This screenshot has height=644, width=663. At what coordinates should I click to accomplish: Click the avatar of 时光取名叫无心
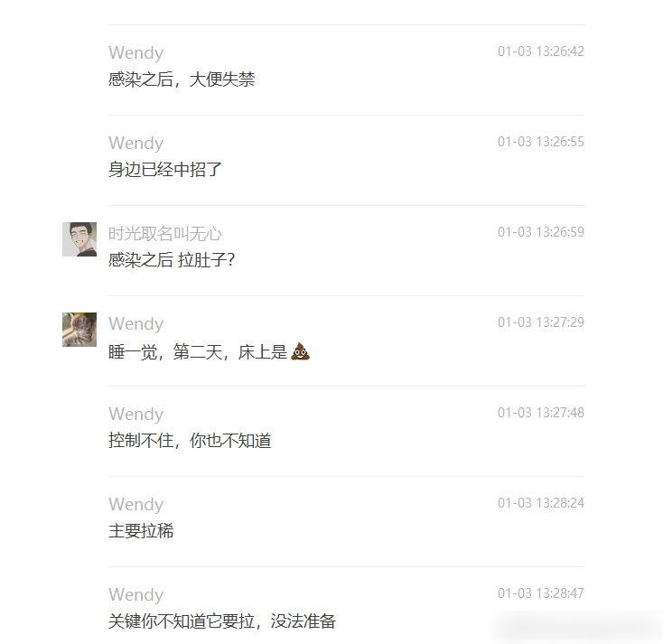point(79,239)
